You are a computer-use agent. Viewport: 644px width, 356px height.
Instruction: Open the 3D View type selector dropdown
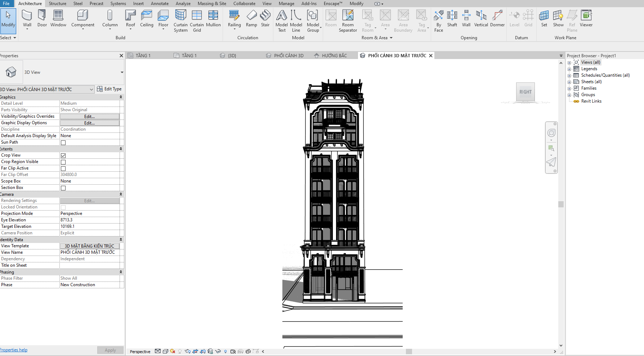coord(122,72)
